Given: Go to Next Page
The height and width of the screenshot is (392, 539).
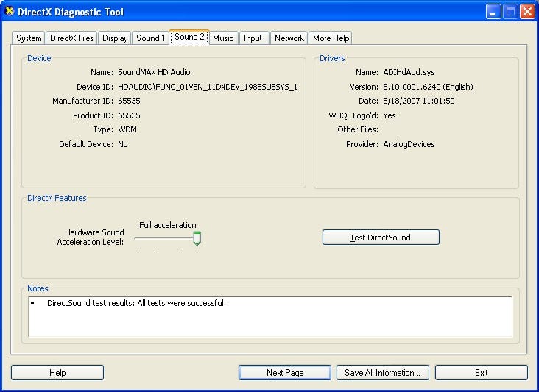Looking at the screenshot, I should click(285, 373).
